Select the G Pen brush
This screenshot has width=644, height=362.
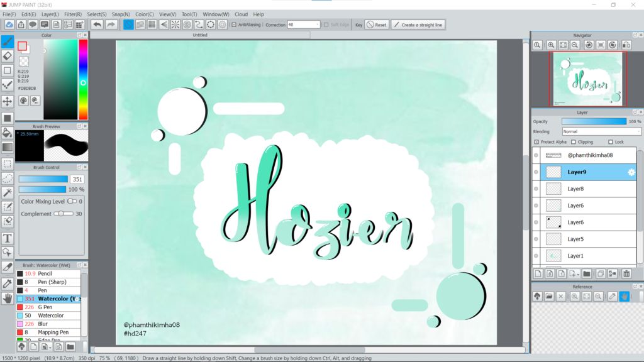coord(48,307)
